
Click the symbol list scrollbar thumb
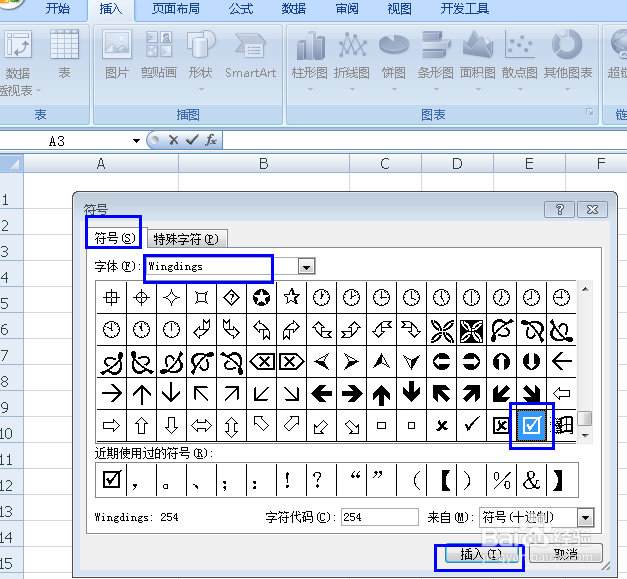pyautogui.click(x=585, y=419)
